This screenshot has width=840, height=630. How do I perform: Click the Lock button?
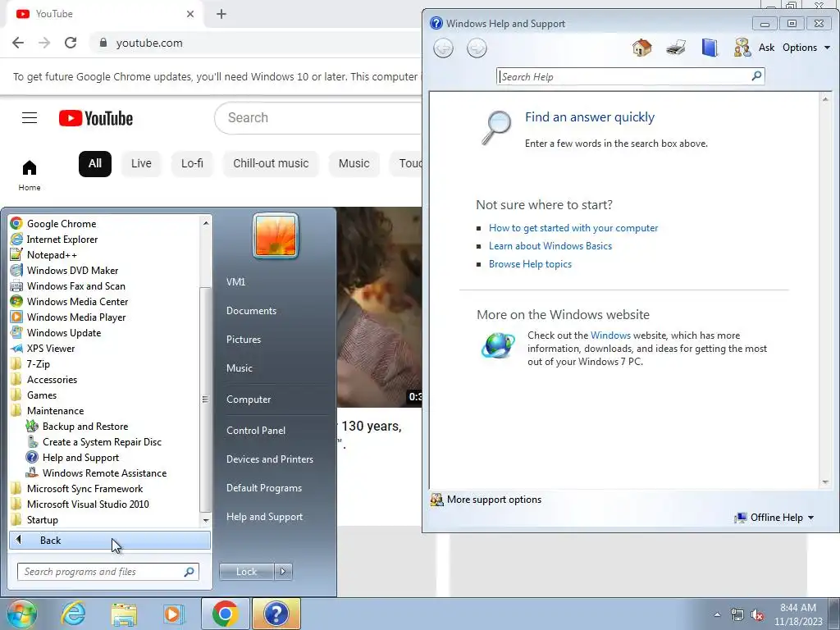point(246,572)
